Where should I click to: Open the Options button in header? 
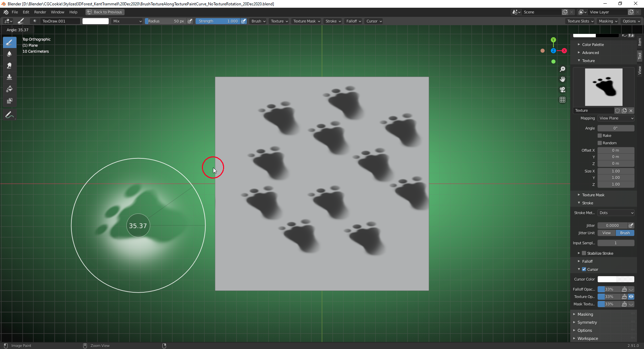(631, 21)
